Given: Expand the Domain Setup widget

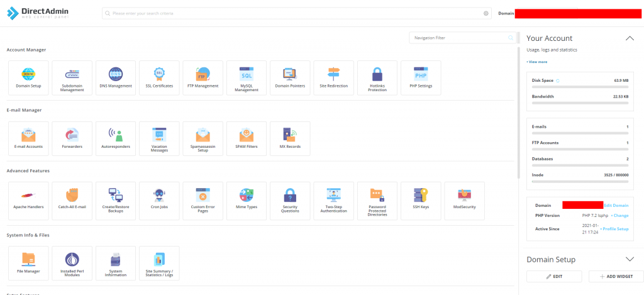Looking at the screenshot, I should tap(630, 259).
